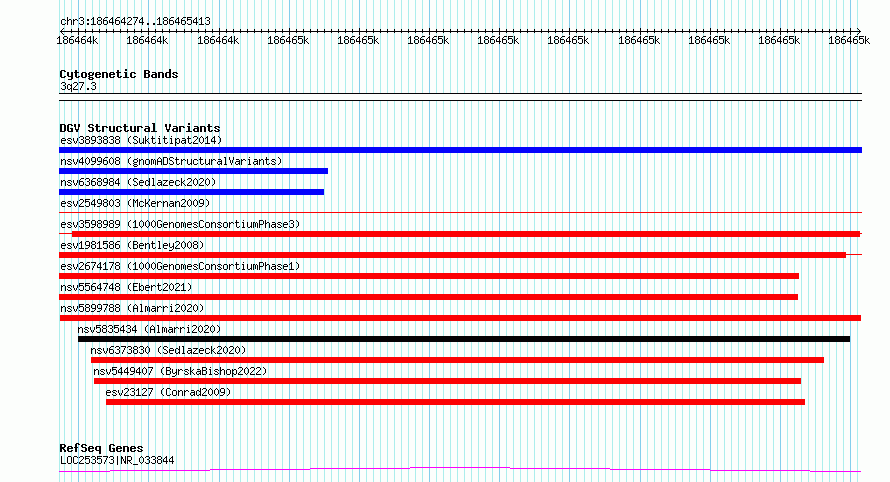Screen dimensions: 890x482
Task: Open the nsv6373830 (Sedlazeck2020) label
Action: pyautogui.click(x=168, y=350)
